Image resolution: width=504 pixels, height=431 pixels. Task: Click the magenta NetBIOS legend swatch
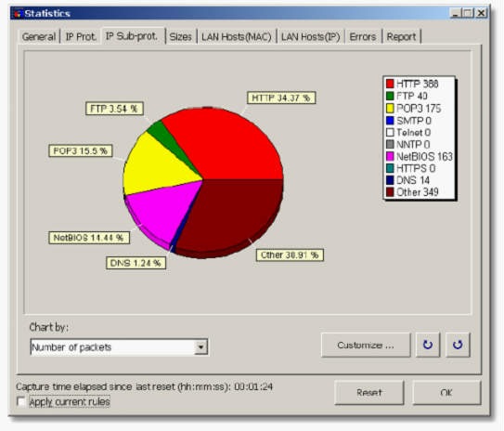[x=390, y=156]
